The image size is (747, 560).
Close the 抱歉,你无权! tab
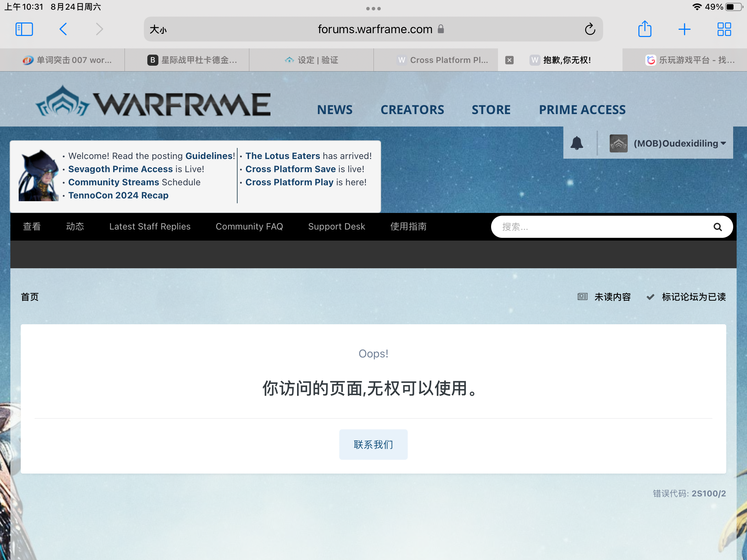509,60
